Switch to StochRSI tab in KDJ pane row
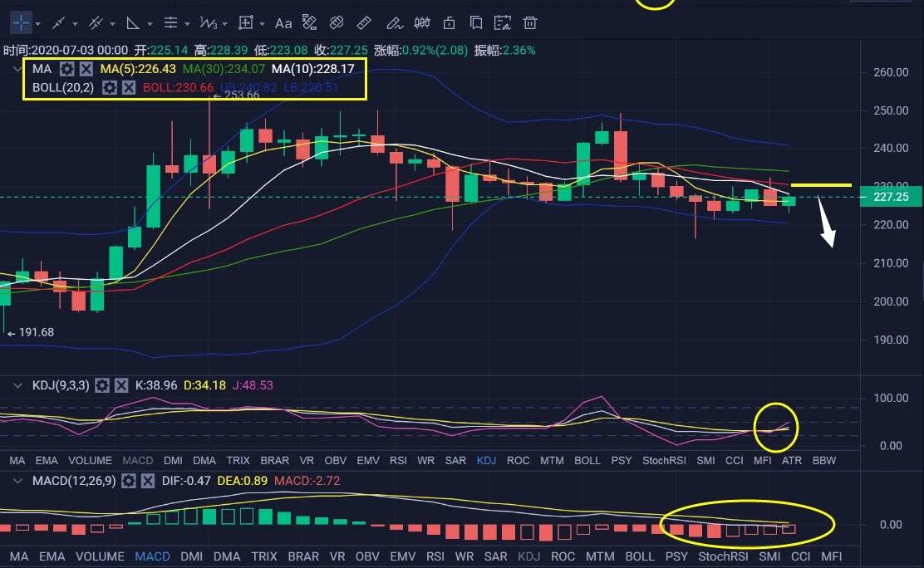 [x=663, y=460]
